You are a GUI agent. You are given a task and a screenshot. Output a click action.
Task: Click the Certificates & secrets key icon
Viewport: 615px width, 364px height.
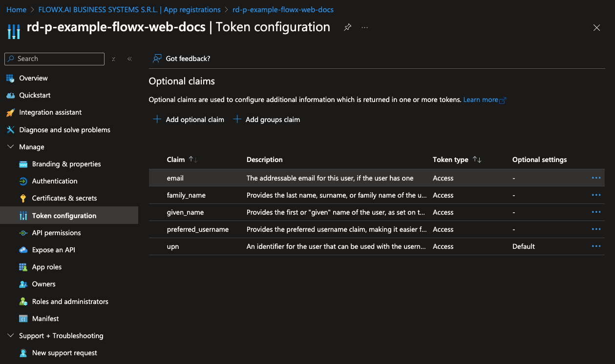(23, 198)
